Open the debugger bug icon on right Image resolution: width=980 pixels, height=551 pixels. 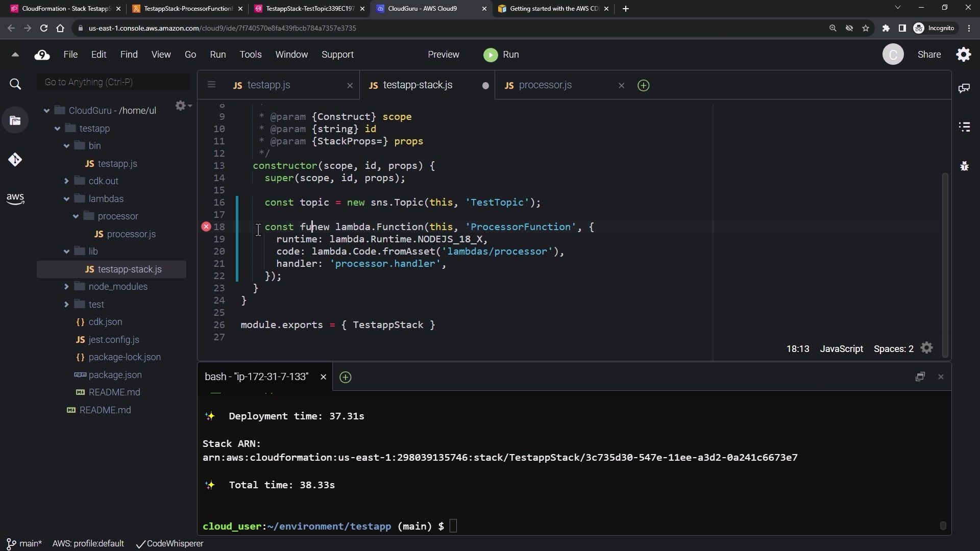pyautogui.click(x=964, y=166)
